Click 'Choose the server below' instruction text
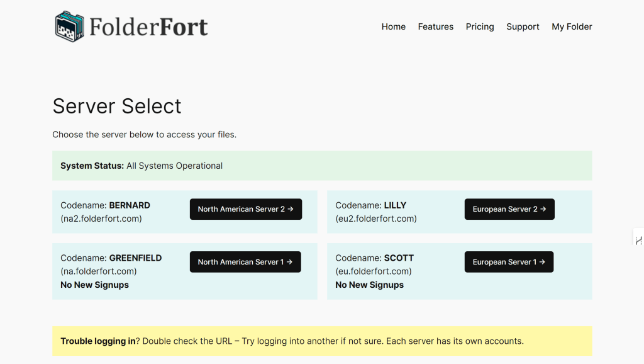 (x=144, y=135)
